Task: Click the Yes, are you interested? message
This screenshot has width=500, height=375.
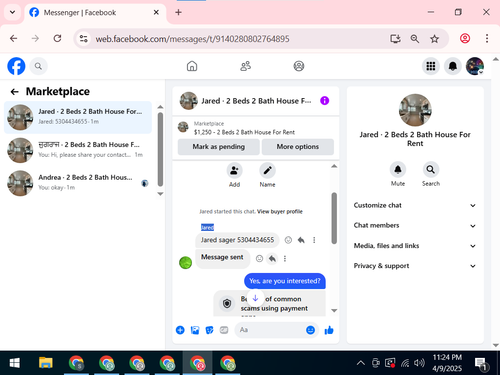Action: click(x=285, y=281)
